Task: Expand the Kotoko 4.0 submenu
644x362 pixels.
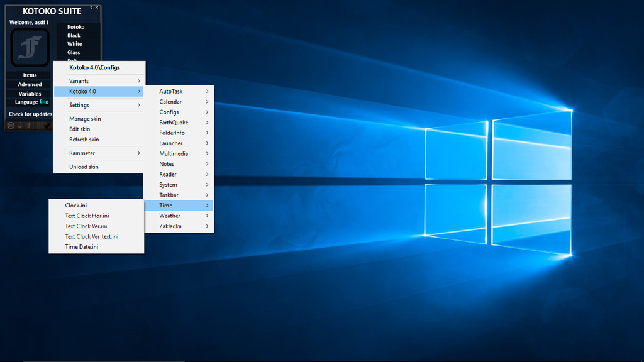Action: [99, 91]
